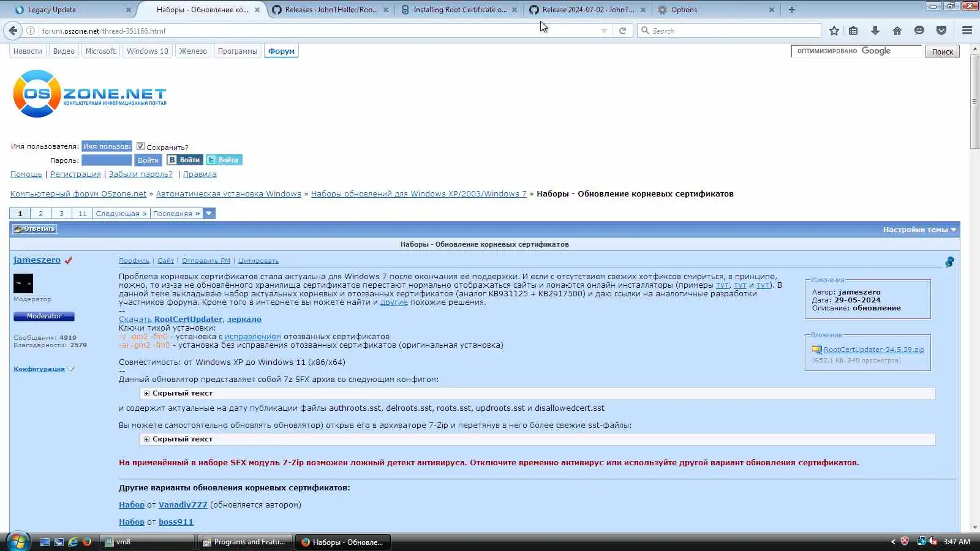This screenshot has width=980, height=551.
Task: Save page to Pocket icon
Action: coord(941,31)
